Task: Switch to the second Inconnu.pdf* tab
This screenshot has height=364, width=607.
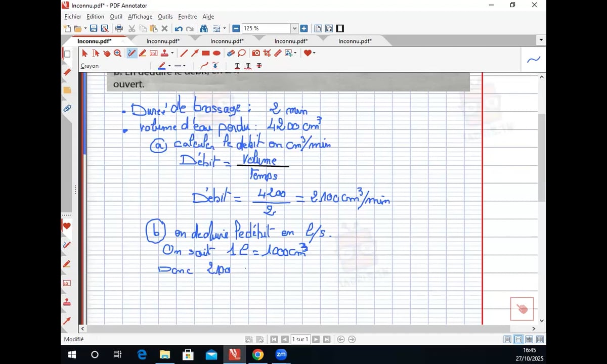Action: (163, 41)
